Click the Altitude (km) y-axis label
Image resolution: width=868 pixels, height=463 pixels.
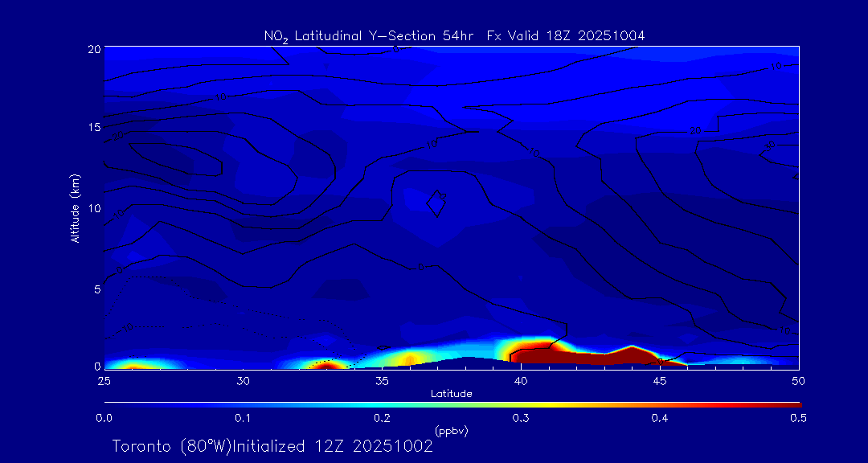(75, 207)
